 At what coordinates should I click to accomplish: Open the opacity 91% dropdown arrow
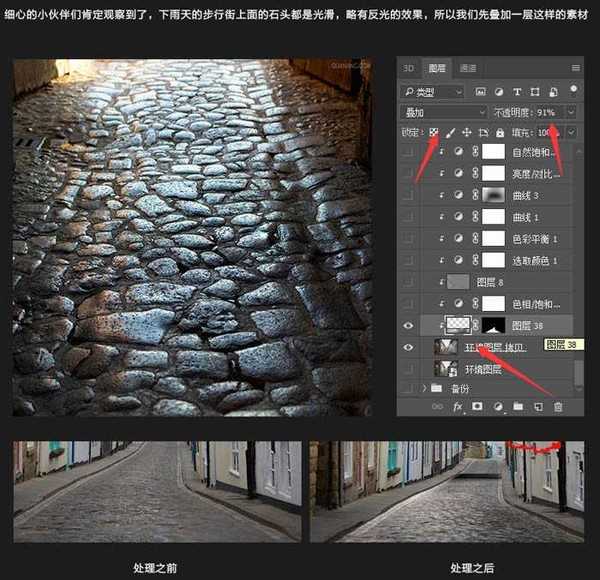point(571,112)
